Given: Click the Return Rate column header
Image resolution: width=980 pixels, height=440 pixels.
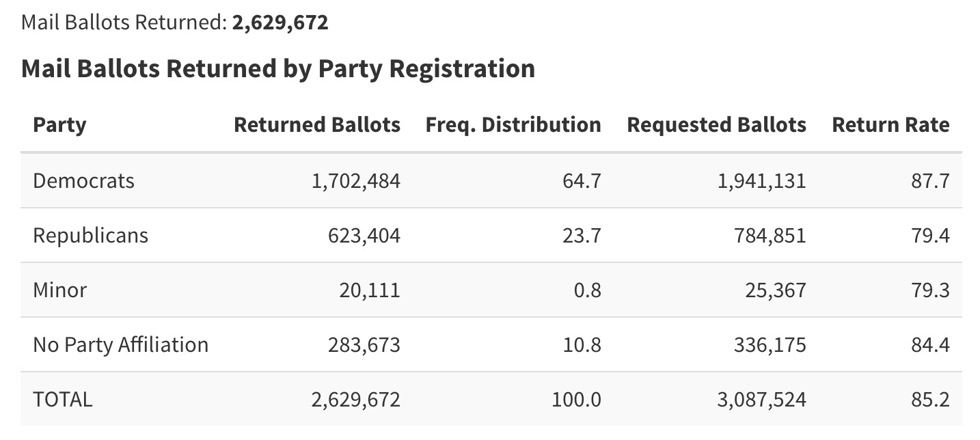Looking at the screenshot, I should click(x=890, y=125).
